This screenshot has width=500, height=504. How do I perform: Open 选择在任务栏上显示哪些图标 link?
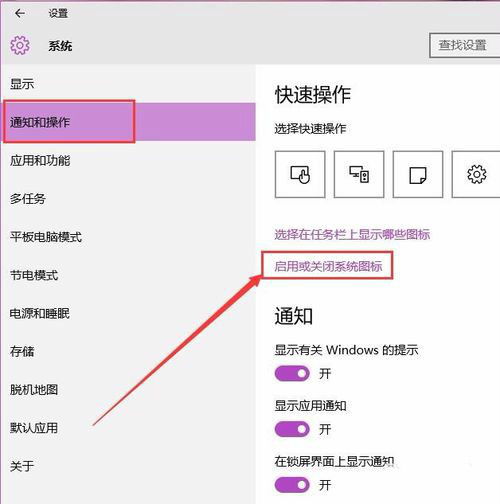pos(352,235)
